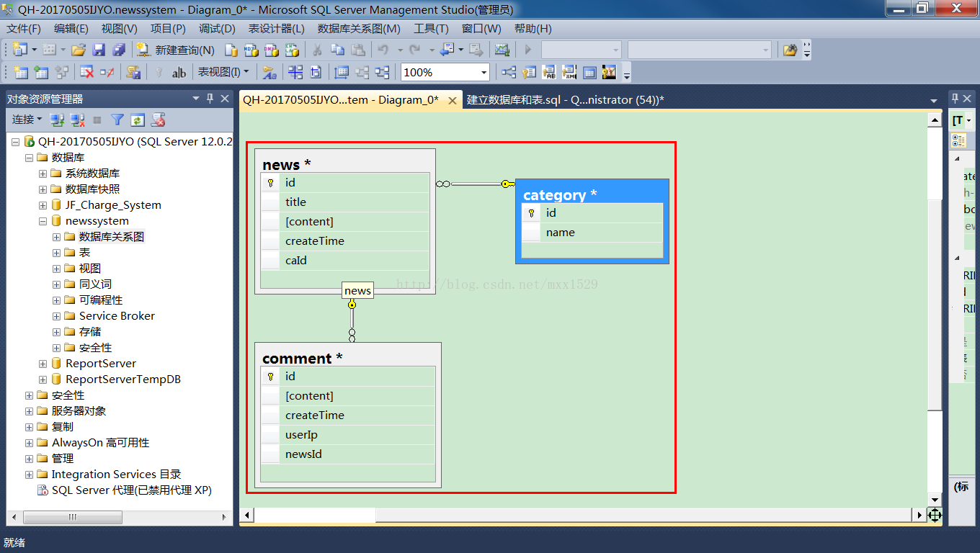Image resolution: width=980 pixels, height=553 pixels.
Task: Click the diagram vertical scrollbar down arrow
Action: tap(935, 500)
